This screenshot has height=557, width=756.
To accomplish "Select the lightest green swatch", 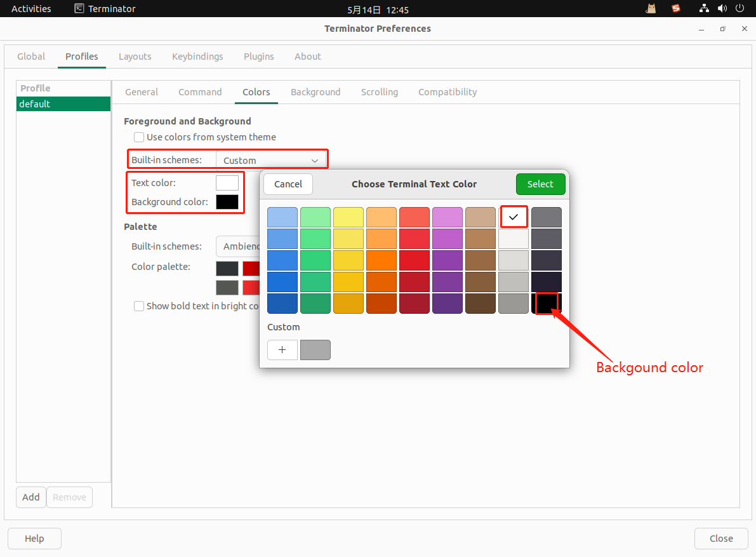I will 315,217.
